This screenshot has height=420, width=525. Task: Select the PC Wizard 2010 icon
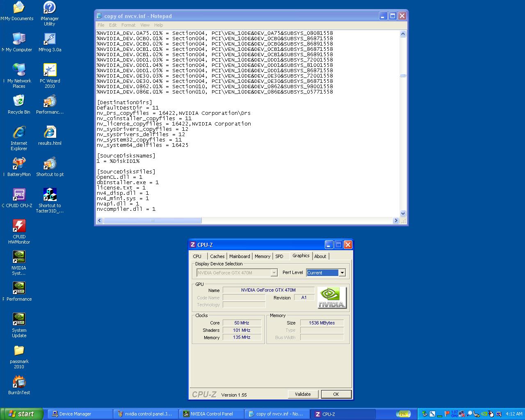pos(50,76)
